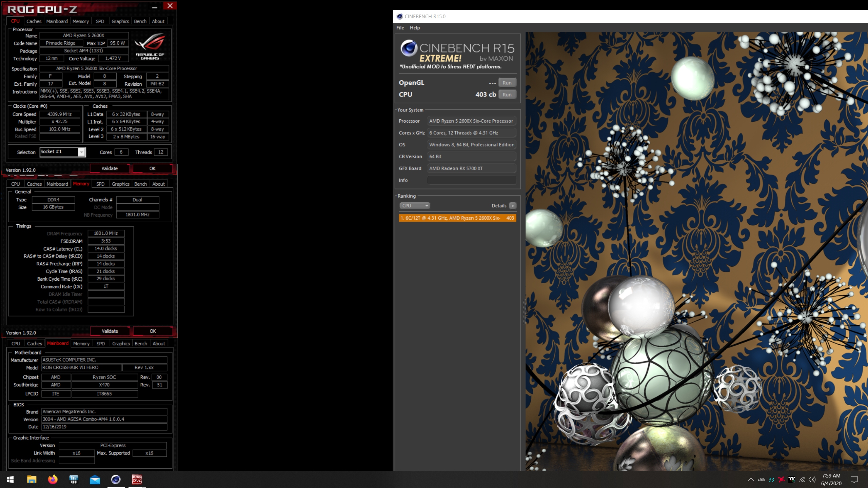Click the Cinebench R15 sphere logo

[409, 48]
